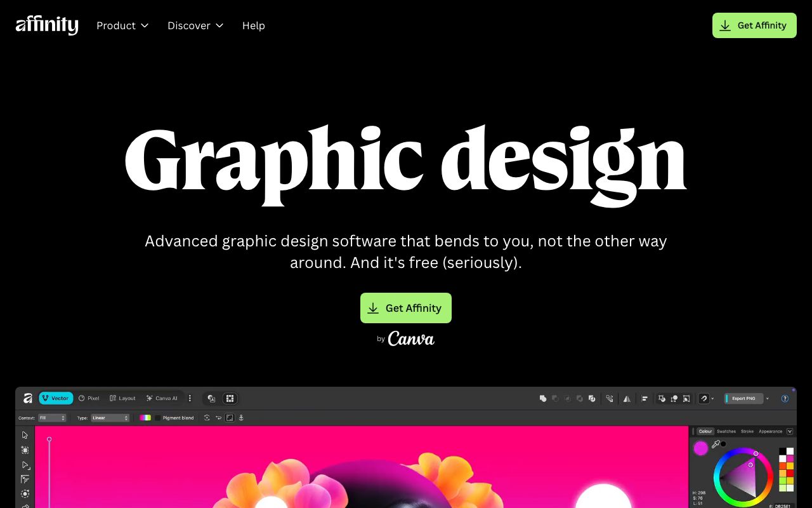Toggle the snapping magnet icon
The image size is (812, 508).
click(704, 398)
